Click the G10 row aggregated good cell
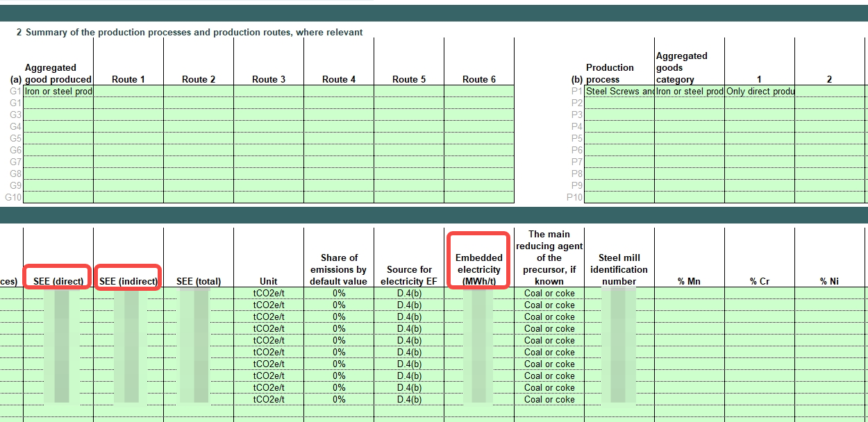The height and width of the screenshot is (422, 868). pyautogui.click(x=58, y=198)
